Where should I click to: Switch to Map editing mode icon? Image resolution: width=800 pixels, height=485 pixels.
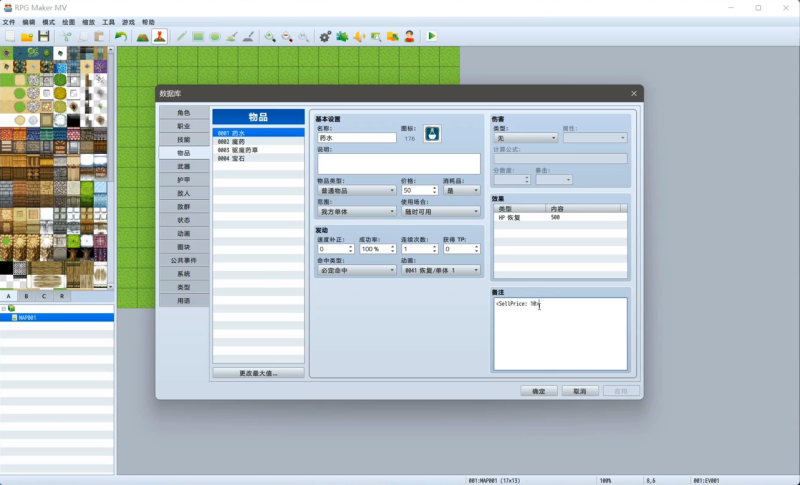[x=143, y=36]
